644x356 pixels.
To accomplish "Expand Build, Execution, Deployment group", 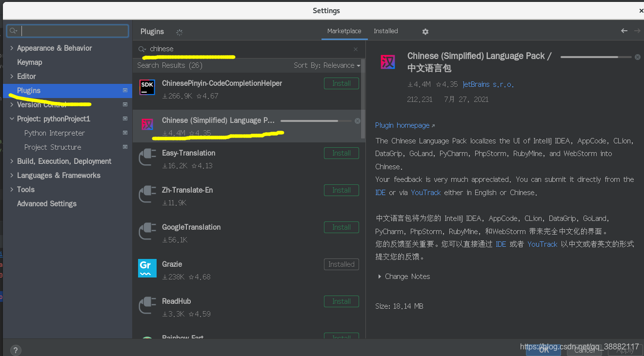I will pyautogui.click(x=12, y=161).
